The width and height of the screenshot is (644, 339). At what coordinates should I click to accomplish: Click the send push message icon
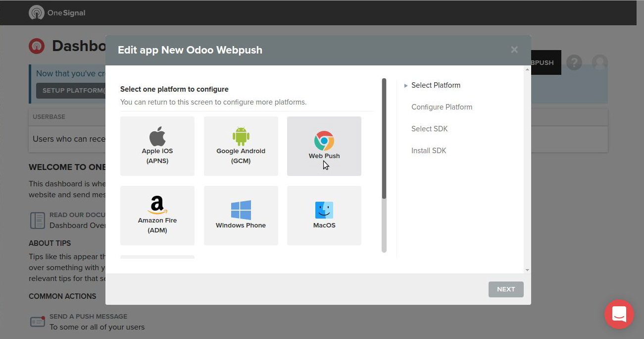(x=38, y=321)
